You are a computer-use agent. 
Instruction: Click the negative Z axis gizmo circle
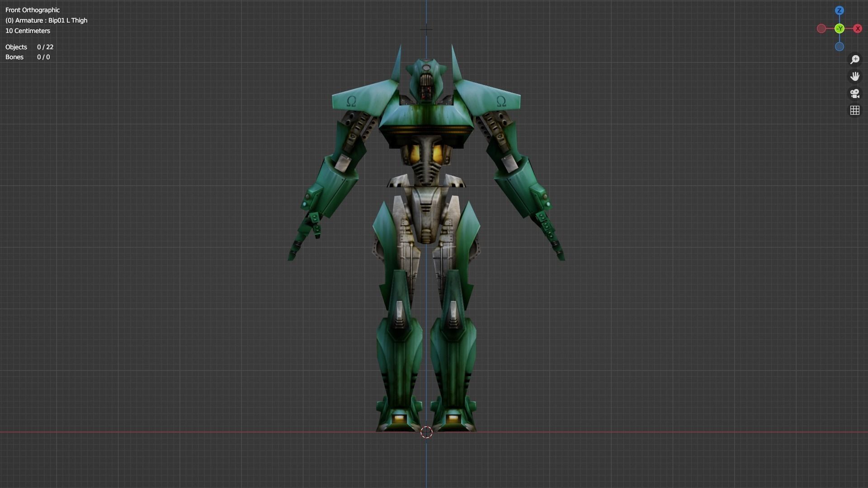point(840,47)
